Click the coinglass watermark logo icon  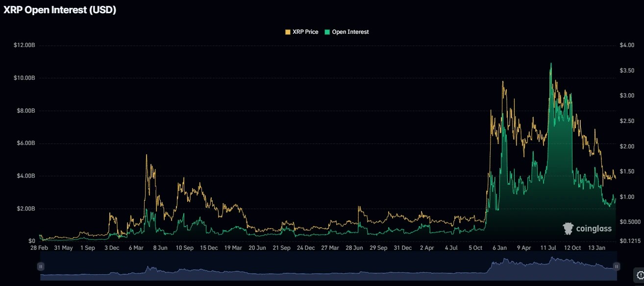coord(569,228)
